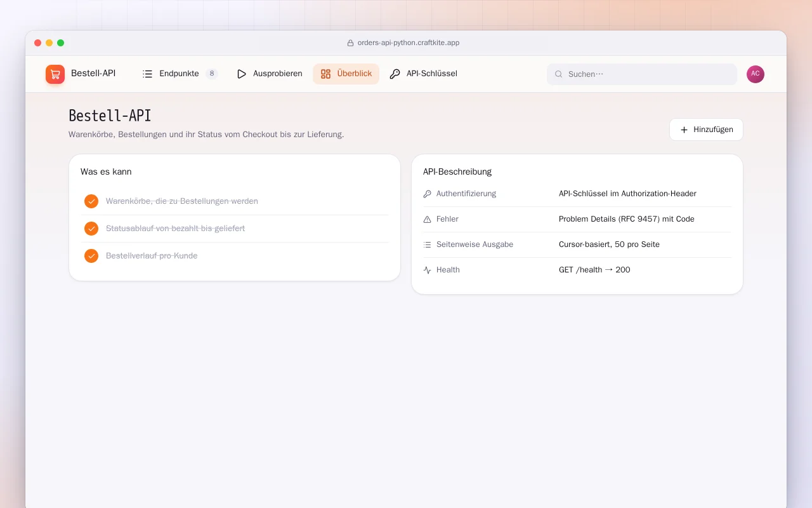Click the pulse icon beside Health

pyautogui.click(x=427, y=270)
